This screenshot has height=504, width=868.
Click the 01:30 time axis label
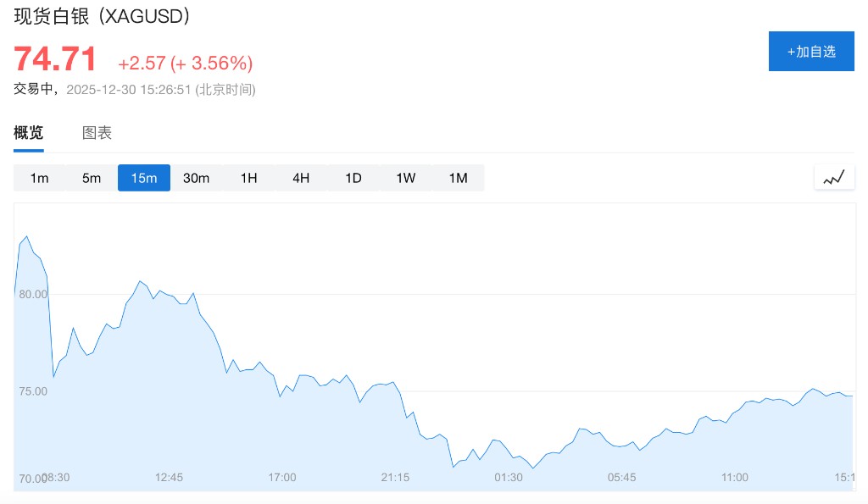509,478
